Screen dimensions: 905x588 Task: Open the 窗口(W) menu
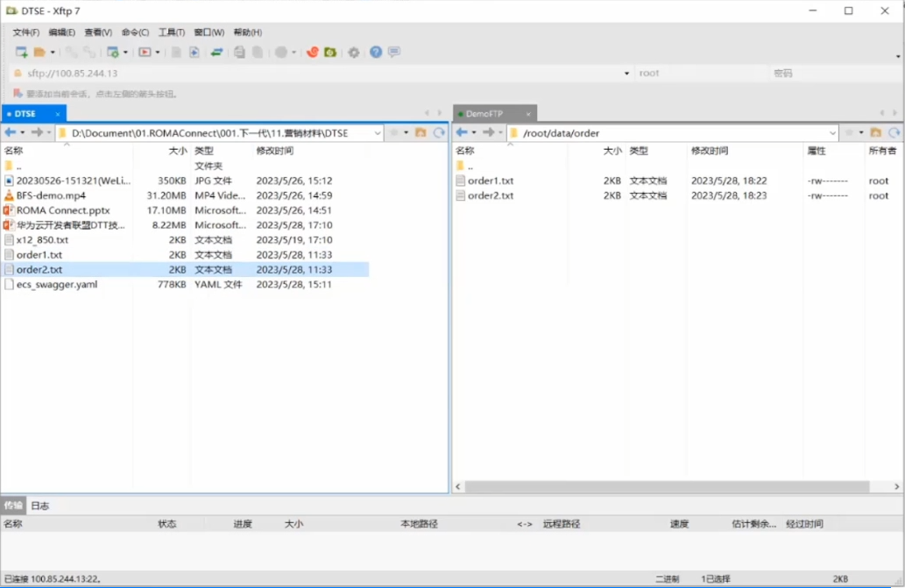pyautogui.click(x=209, y=32)
